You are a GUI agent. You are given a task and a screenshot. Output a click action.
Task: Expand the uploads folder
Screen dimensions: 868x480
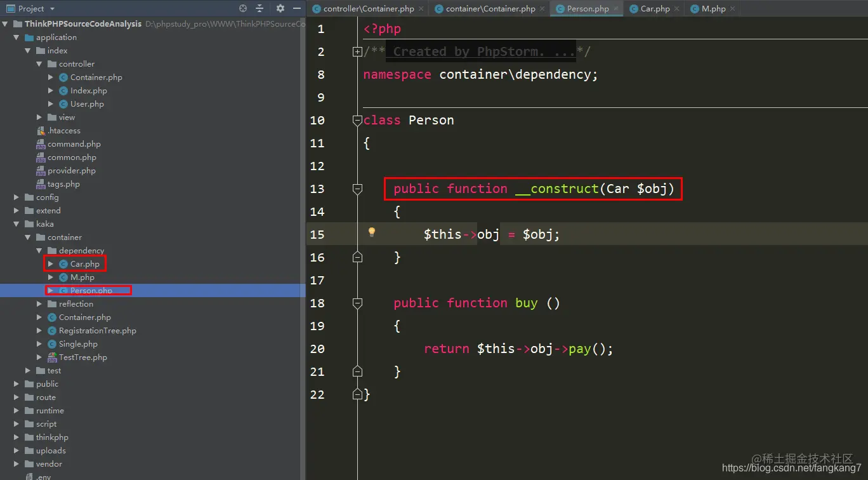pos(16,451)
